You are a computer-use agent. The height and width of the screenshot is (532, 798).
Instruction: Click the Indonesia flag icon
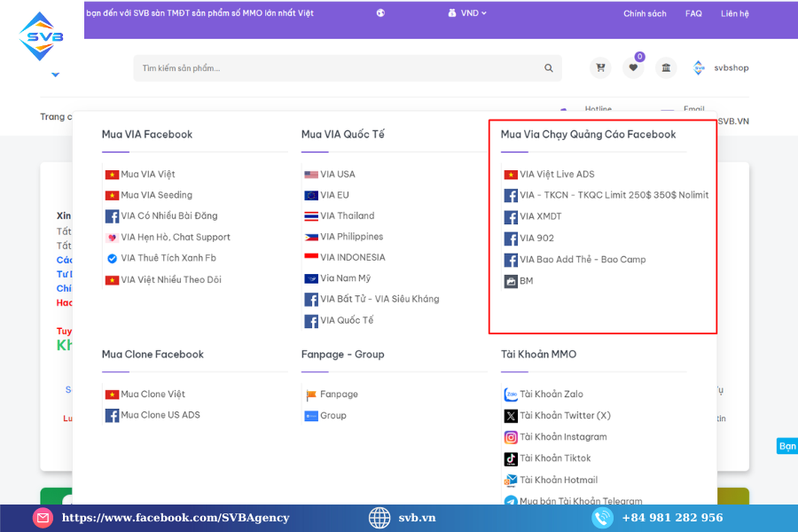(311, 256)
